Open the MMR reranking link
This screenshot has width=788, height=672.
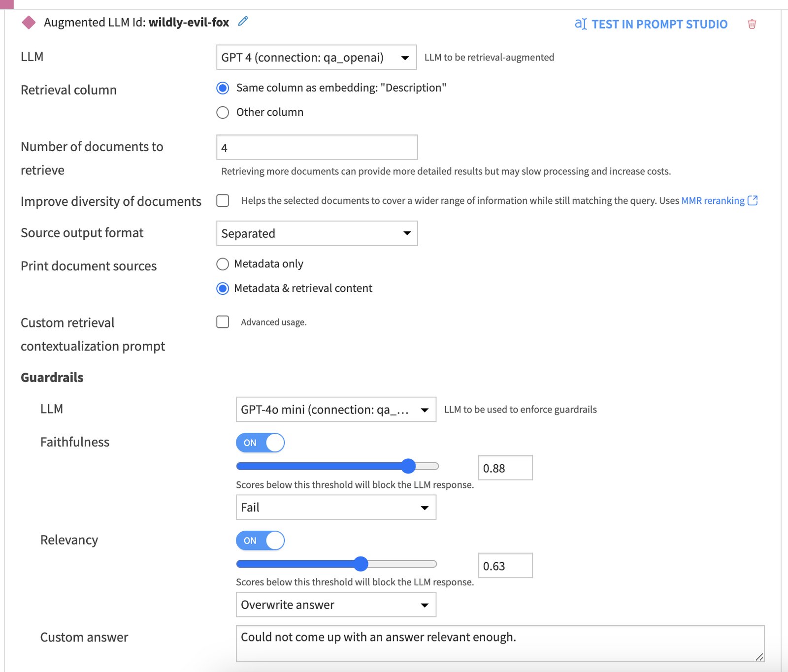714,200
